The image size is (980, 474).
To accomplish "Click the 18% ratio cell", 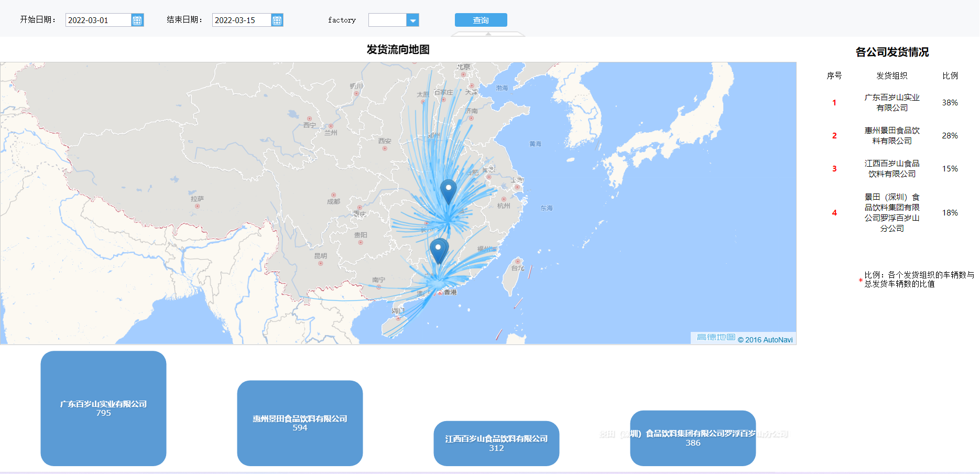I will 950,213.
